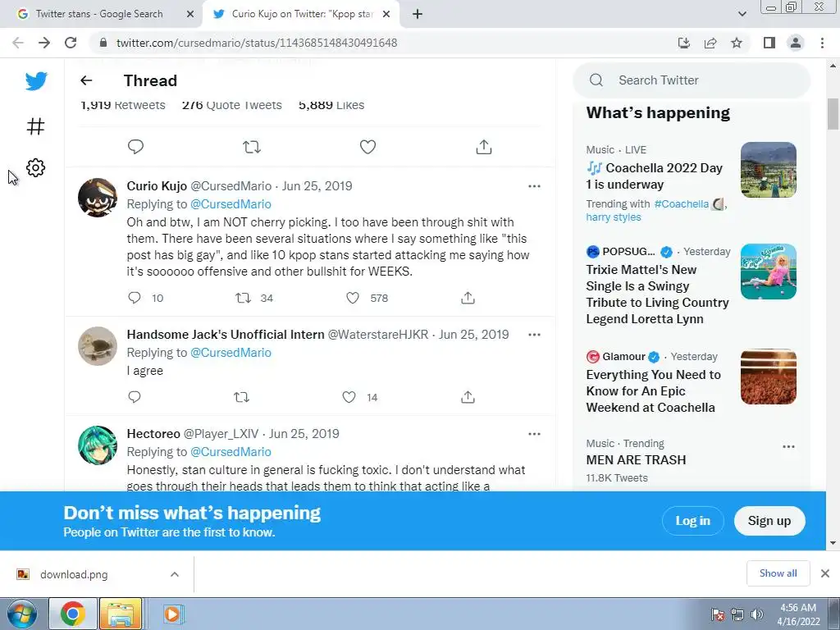Reply to the main tweet
The image size is (840, 630).
tap(135, 146)
